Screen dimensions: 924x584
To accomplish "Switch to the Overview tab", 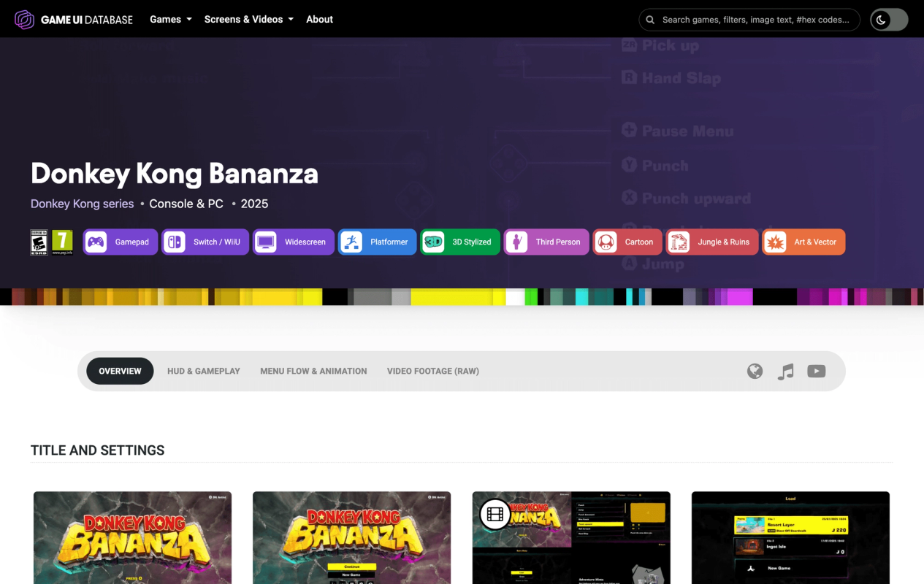I will (120, 371).
